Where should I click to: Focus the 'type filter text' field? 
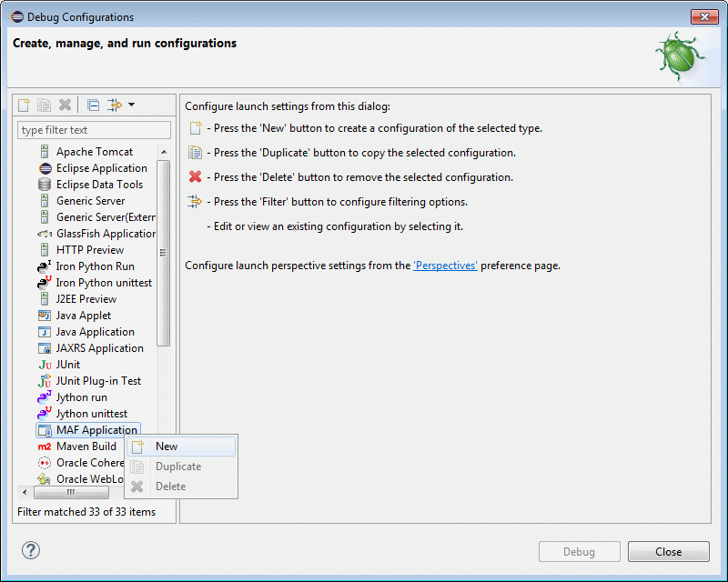click(94, 130)
